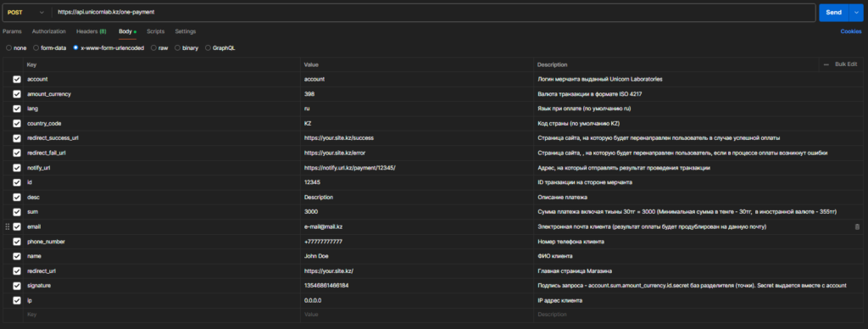Open the Headers (8) tab
The height and width of the screenshot is (329, 868).
click(92, 31)
